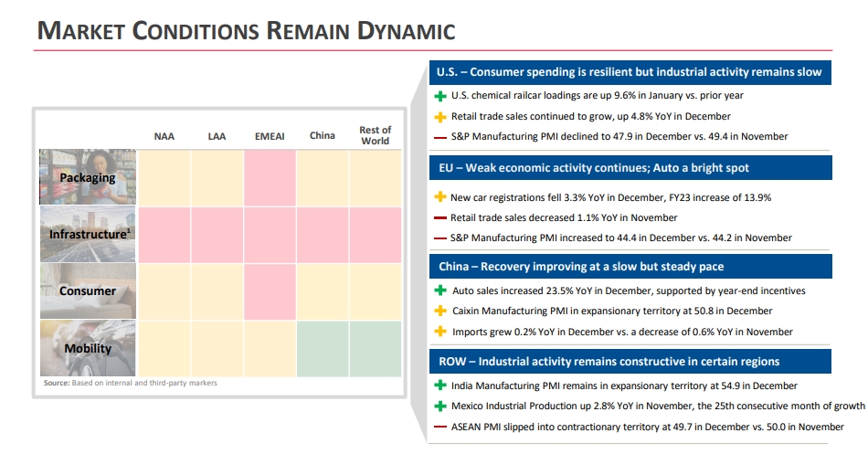Click the green plus icon beside U.S. chemical railcar loadings
868x454 pixels.
pos(440,96)
